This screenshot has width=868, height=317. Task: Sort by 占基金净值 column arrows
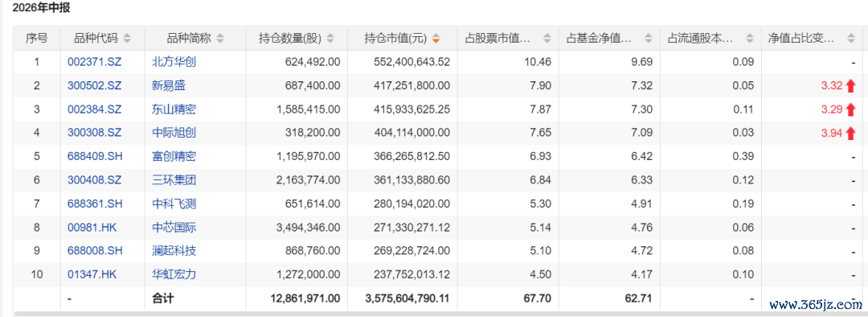click(x=649, y=39)
